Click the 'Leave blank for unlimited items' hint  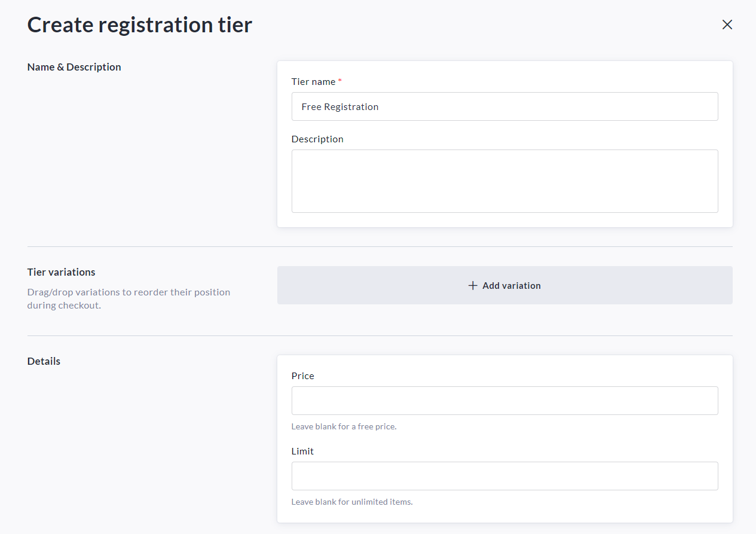coord(352,502)
